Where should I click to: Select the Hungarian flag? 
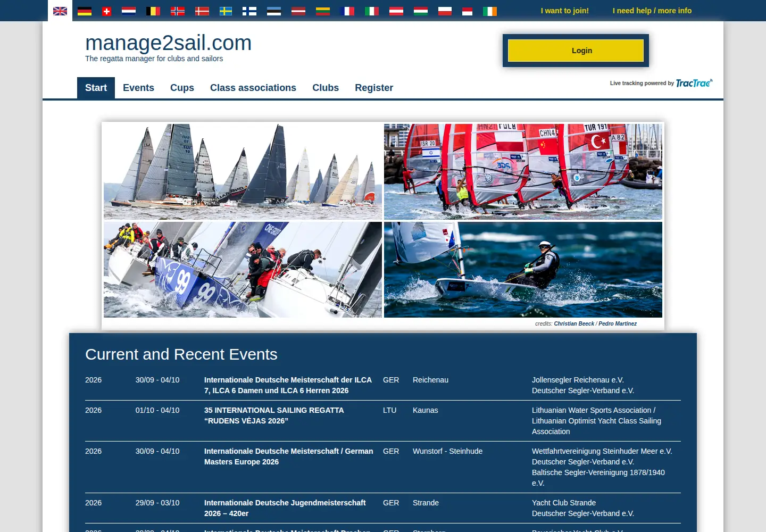(421, 11)
